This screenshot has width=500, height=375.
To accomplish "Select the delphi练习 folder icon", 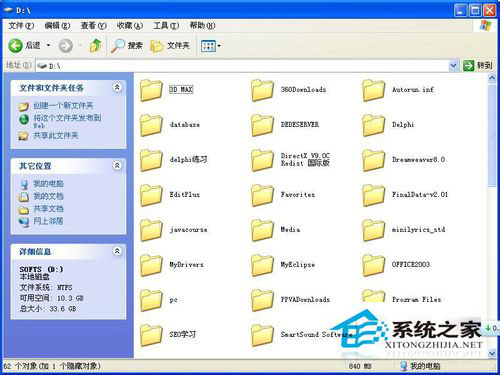I will pos(151,160).
